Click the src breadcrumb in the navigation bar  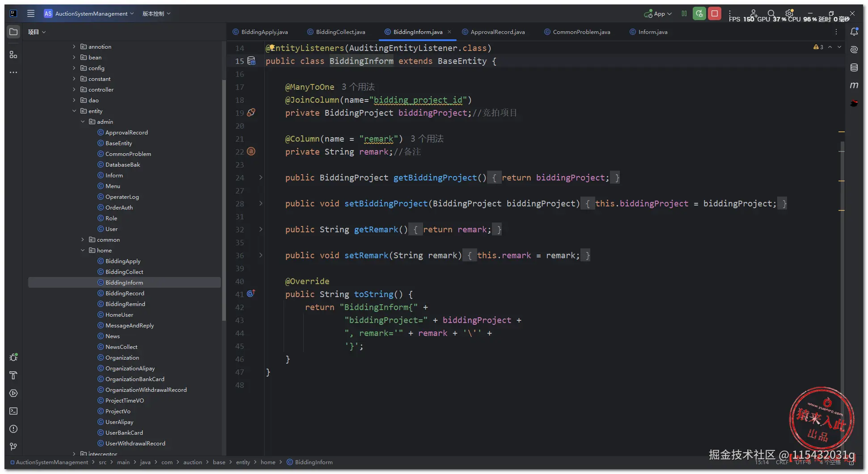click(x=102, y=462)
